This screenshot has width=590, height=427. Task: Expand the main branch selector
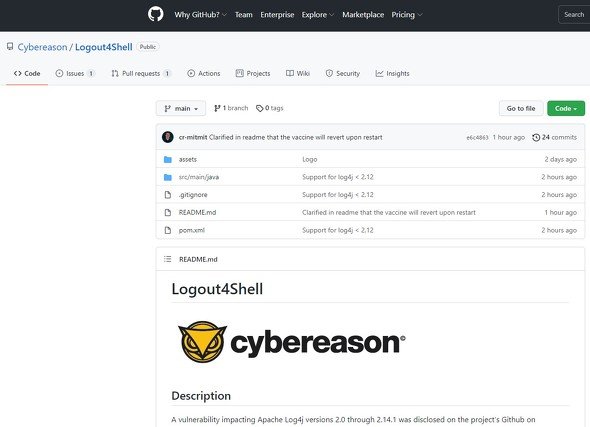pos(181,108)
